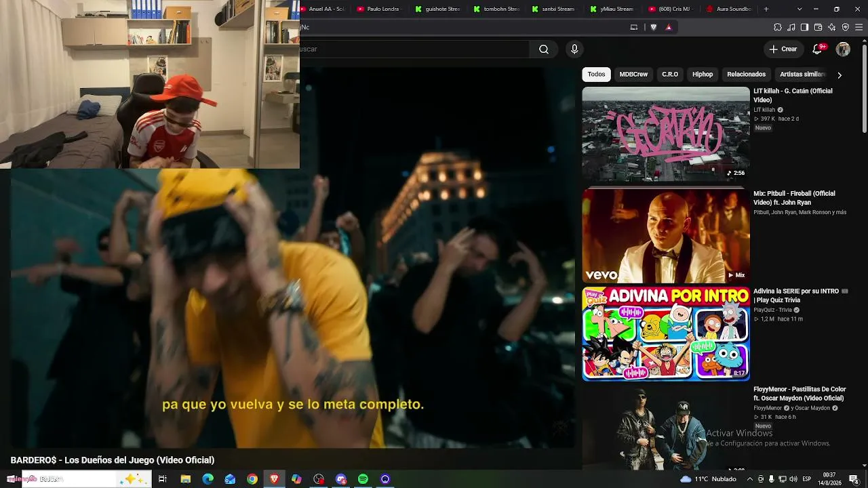Start voice search with the microphone icon
The image size is (868, 488).
tap(574, 49)
